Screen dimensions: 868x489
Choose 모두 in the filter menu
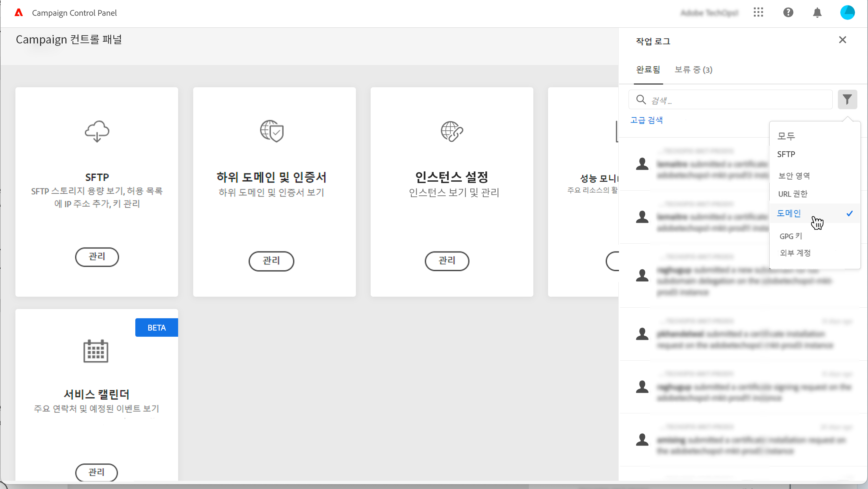(x=786, y=136)
